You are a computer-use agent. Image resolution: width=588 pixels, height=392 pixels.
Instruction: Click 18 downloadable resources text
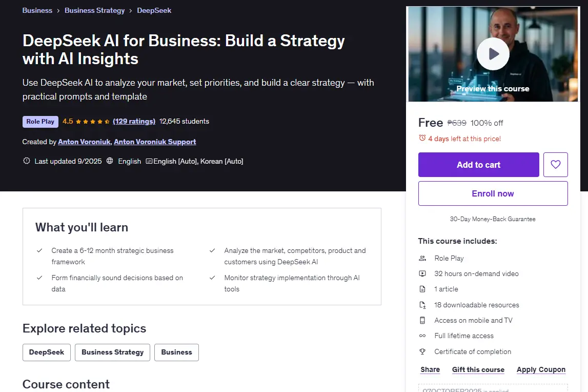[x=477, y=305]
